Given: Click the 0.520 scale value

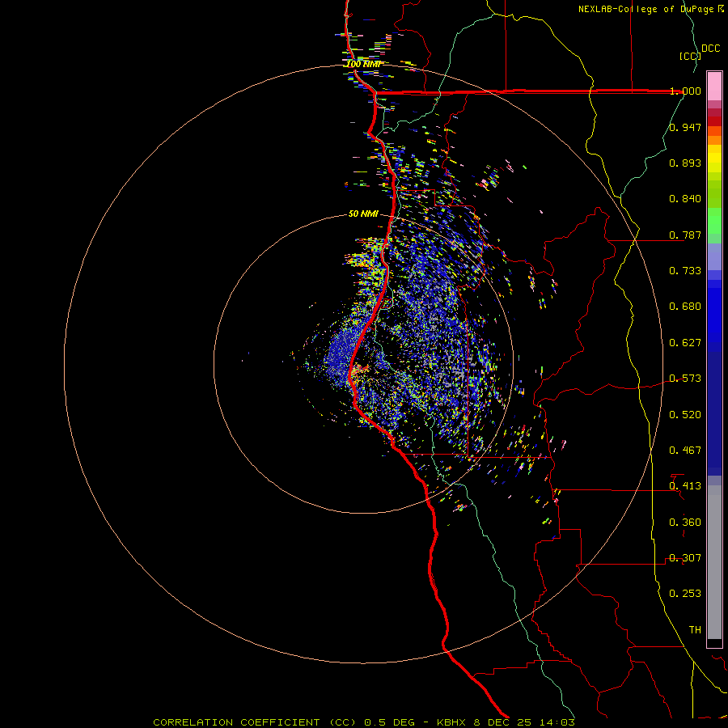Looking at the screenshot, I should pos(685,415).
